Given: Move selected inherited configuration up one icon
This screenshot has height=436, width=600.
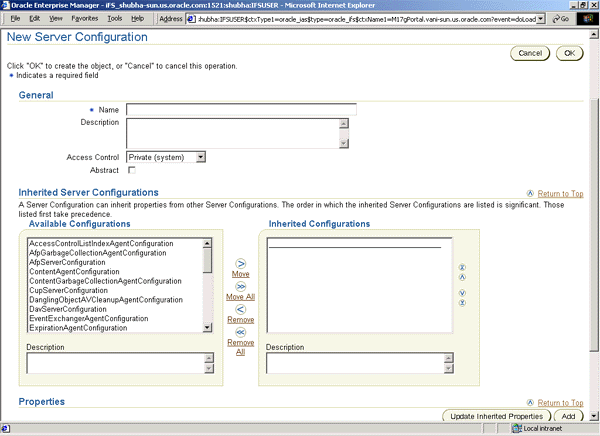Looking at the screenshot, I should point(462,277).
